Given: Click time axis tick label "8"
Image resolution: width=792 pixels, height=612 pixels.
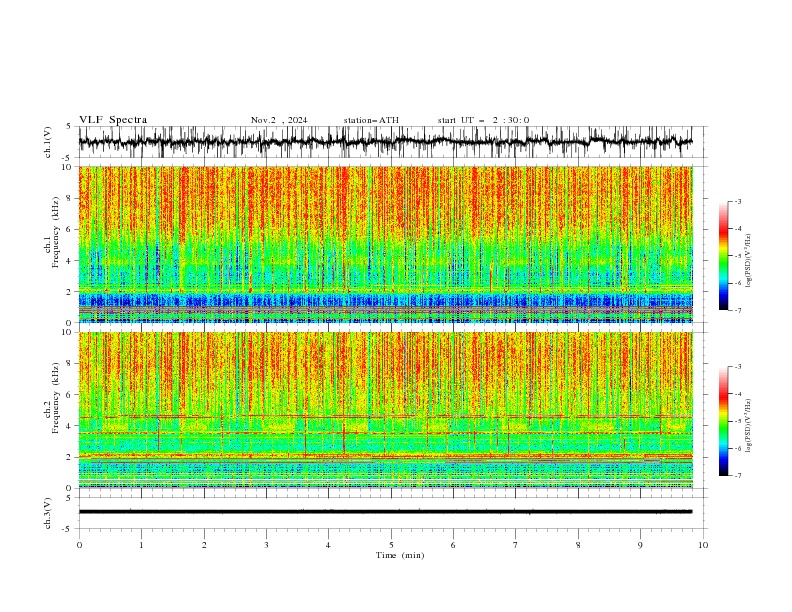Looking at the screenshot, I should pyautogui.click(x=578, y=545).
